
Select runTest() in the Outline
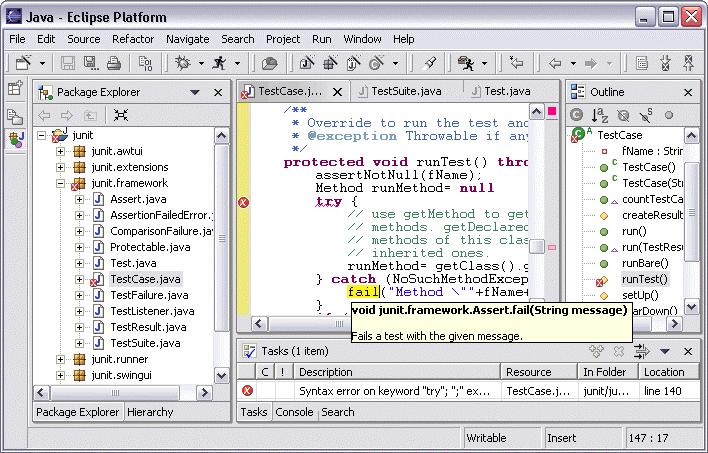[x=644, y=279]
